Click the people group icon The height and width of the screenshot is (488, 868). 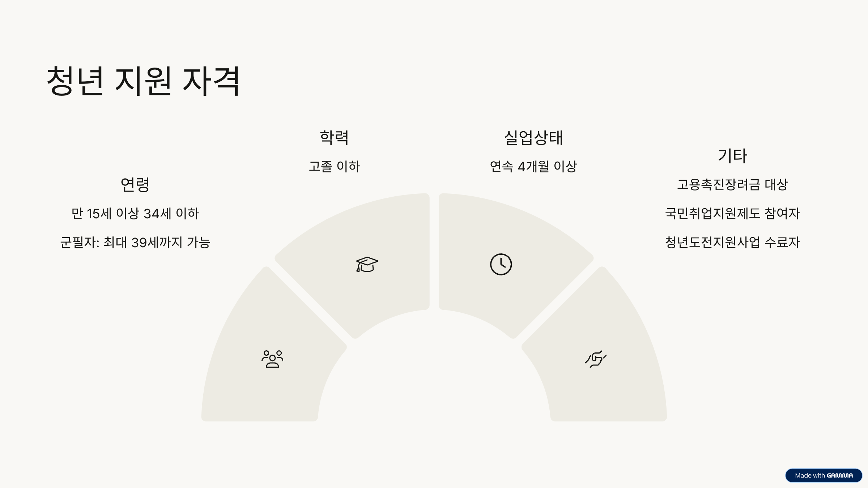pyautogui.click(x=272, y=359)
